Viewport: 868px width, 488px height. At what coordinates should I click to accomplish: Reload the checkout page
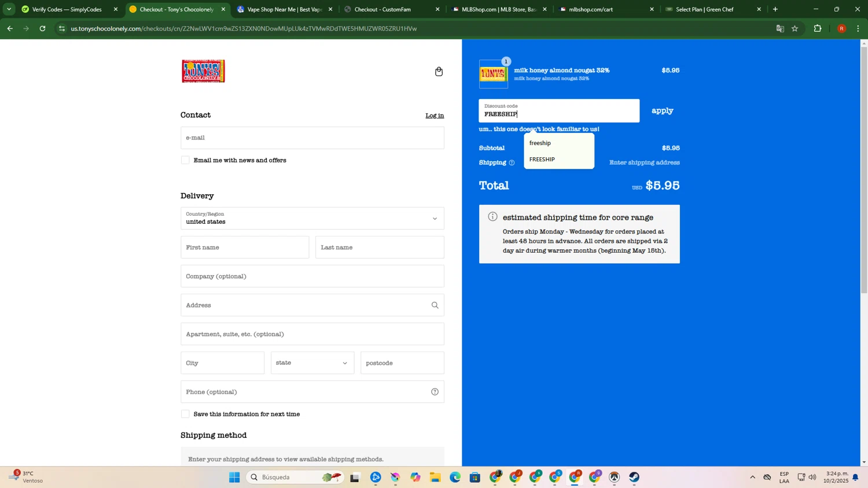(x=42, y=28)
